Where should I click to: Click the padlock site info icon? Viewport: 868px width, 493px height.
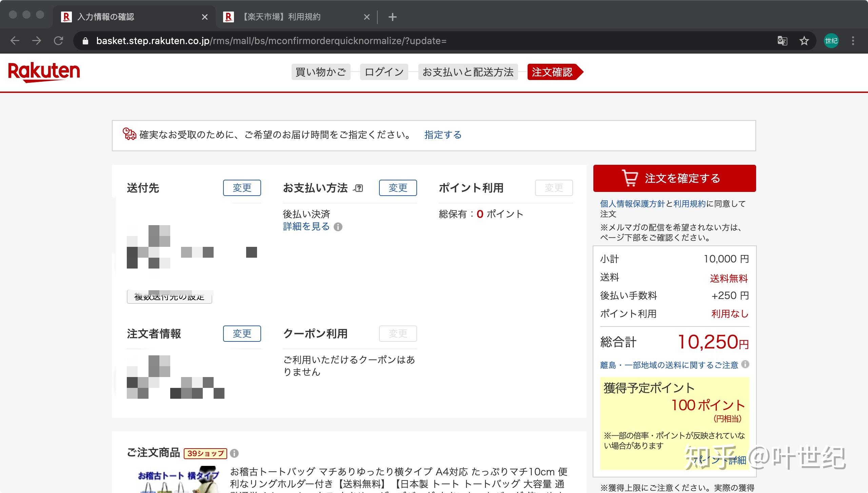click(85, 41)
